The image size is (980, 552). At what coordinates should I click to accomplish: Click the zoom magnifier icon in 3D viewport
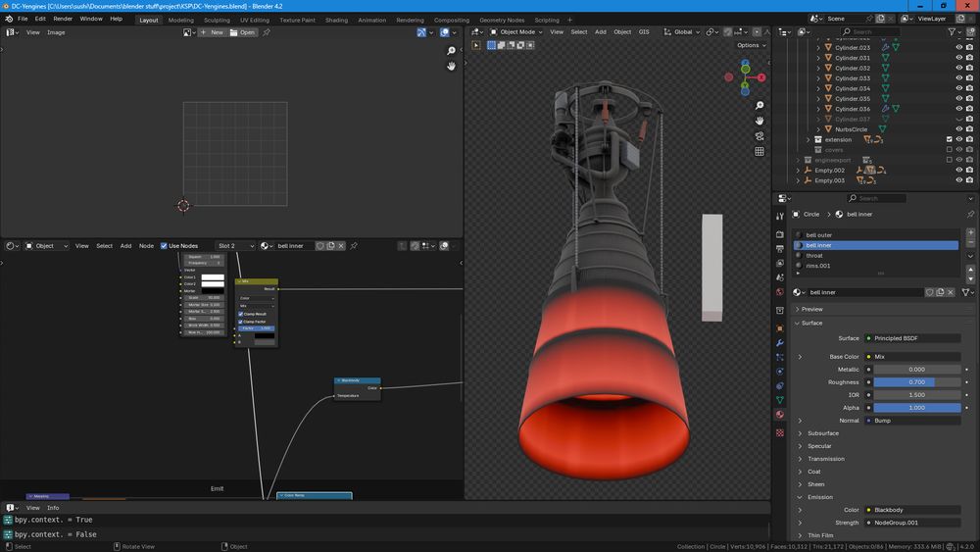759,106
